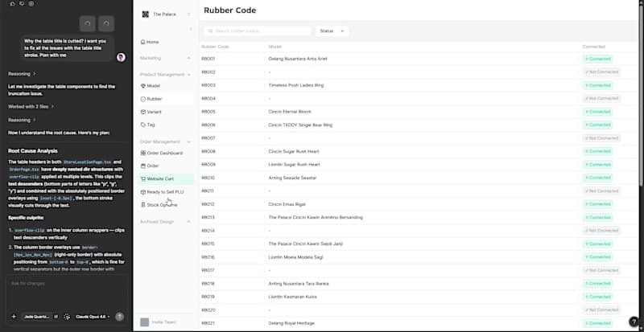Click the sparkle settings icon in chat bar
Screen dimensions: 644x332
[x=67, y=317]
